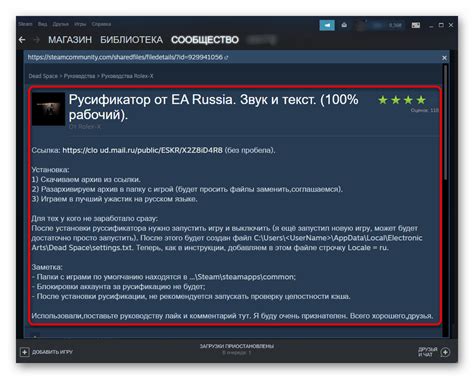This screenshot has height=379, width=474.
Task: Click the Steam\steamapps\common note line
Action: point(164,277)
